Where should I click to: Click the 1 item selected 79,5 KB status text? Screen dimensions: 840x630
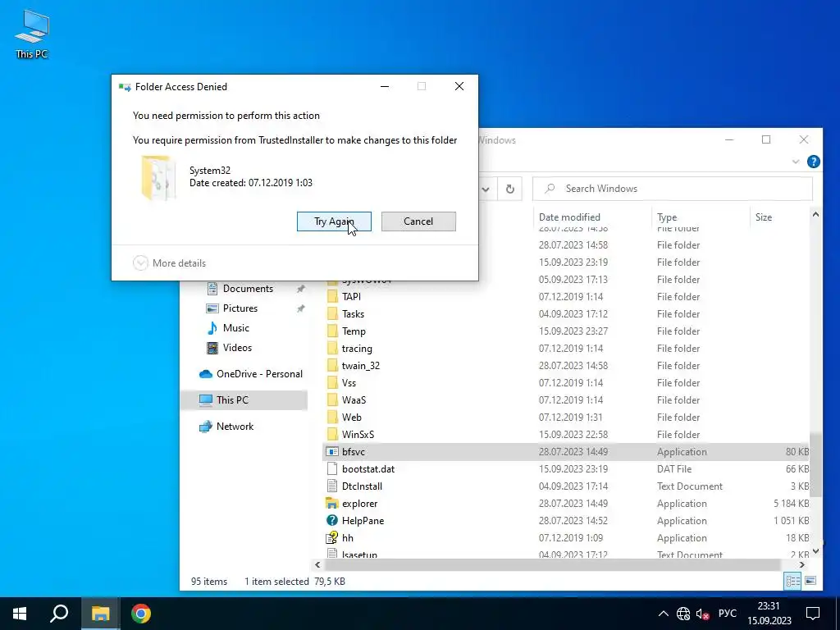point(294,582)
